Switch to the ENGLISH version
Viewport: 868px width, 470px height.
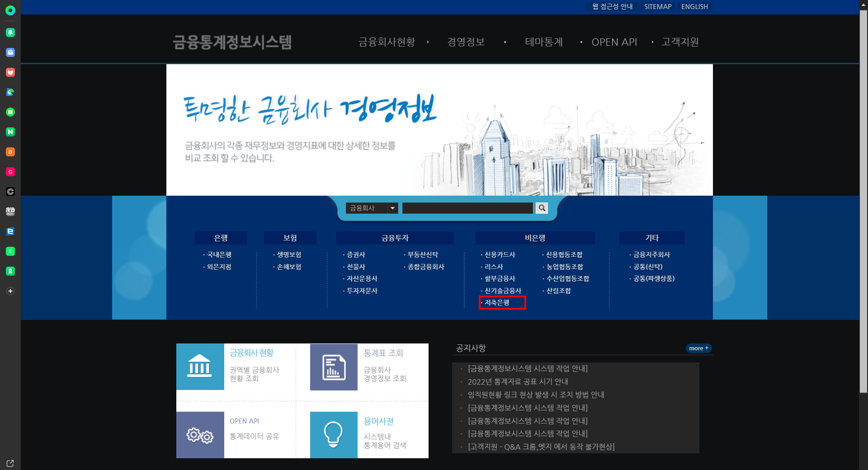694,6
